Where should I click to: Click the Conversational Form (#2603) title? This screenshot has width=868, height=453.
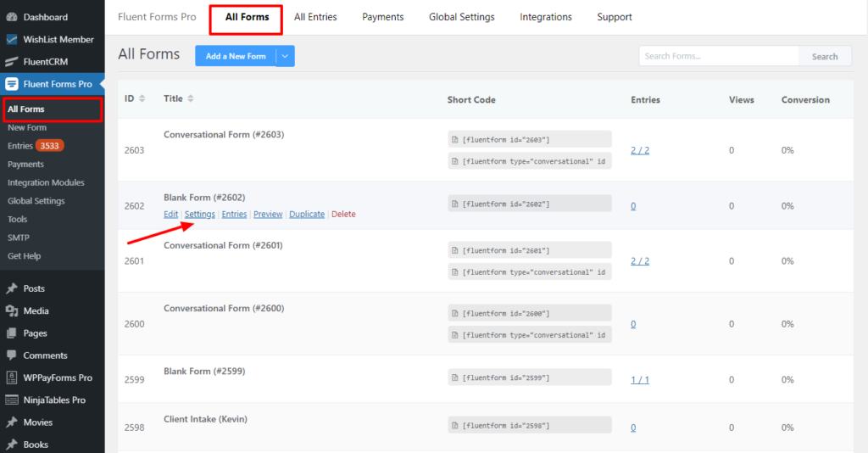coord(224,135)
